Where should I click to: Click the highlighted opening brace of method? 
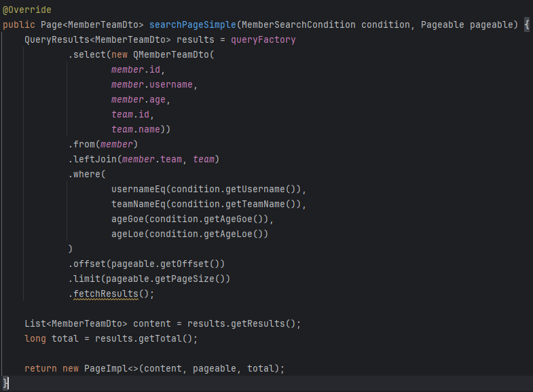click(527, 25)
